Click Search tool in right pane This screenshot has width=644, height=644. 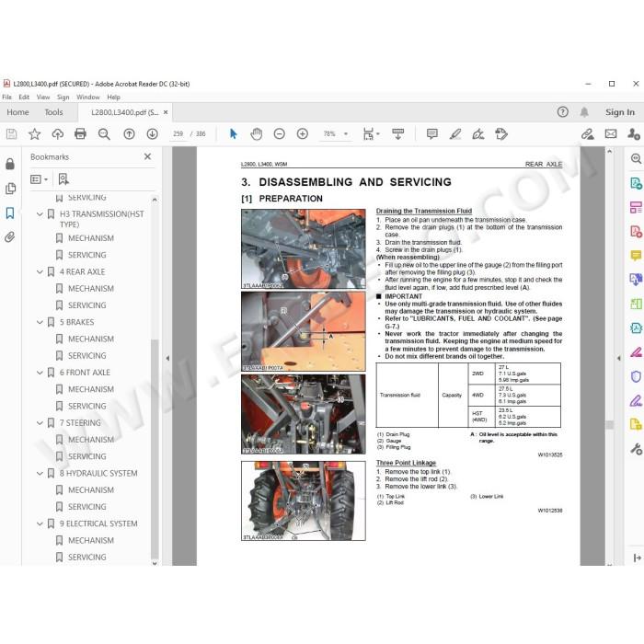tap(636, 158)
